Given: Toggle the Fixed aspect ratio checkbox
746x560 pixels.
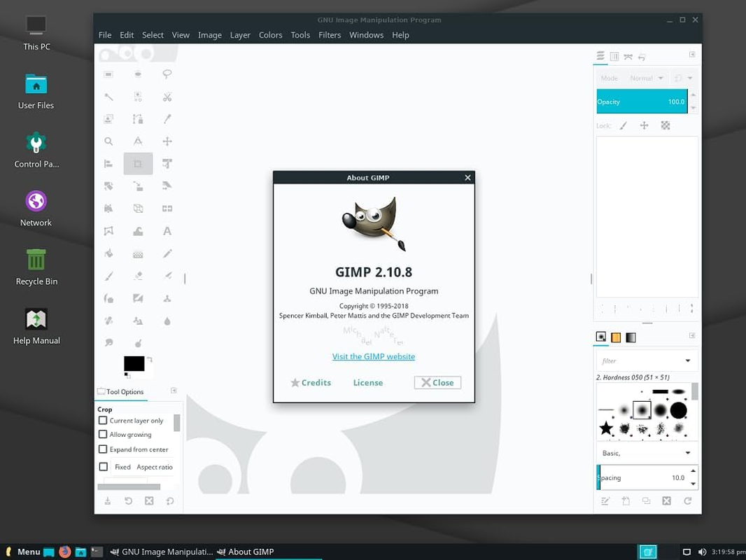Looking at the screenshot, I should (103, 467).
